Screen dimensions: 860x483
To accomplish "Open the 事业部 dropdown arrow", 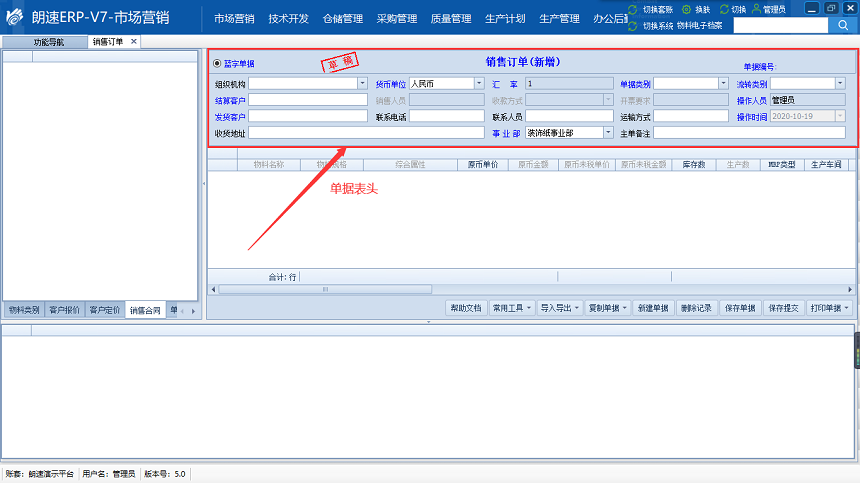I will [608, 133].
